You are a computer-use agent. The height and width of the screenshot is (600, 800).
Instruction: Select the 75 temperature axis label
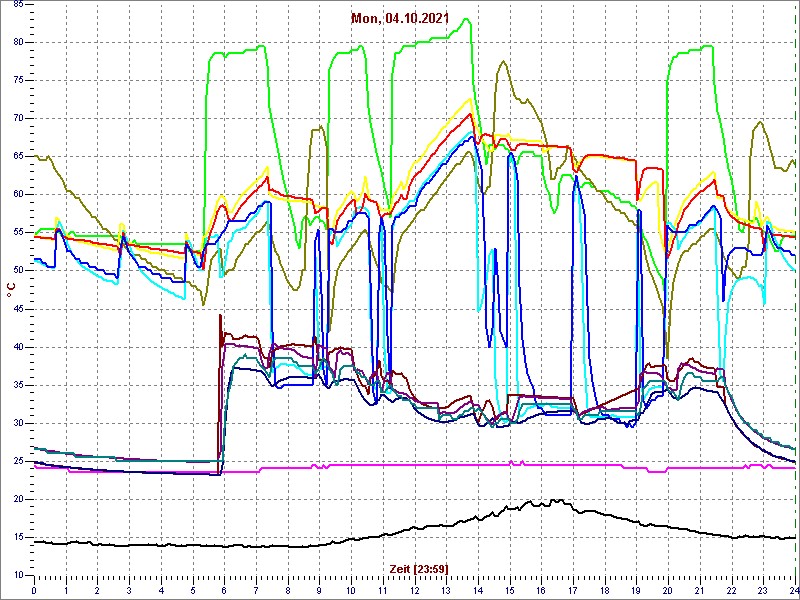click(x=17, y=81)
